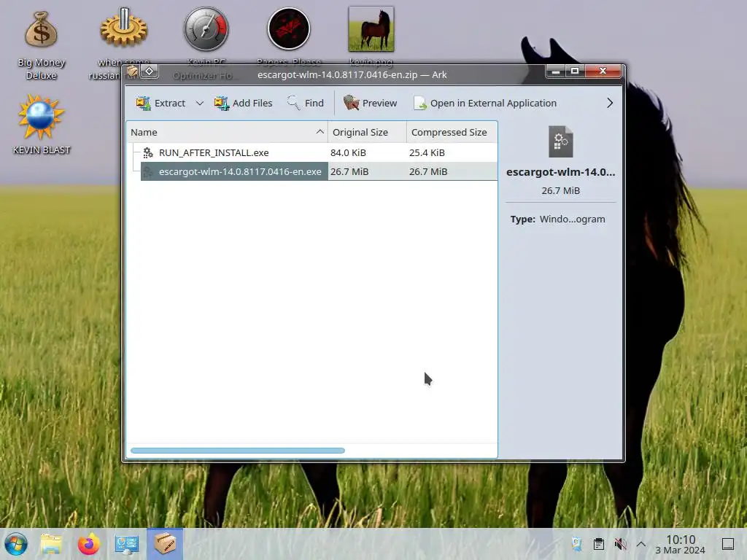
Task: Expand hidden system tray icons arrow
Action: (x=641, y=544)
